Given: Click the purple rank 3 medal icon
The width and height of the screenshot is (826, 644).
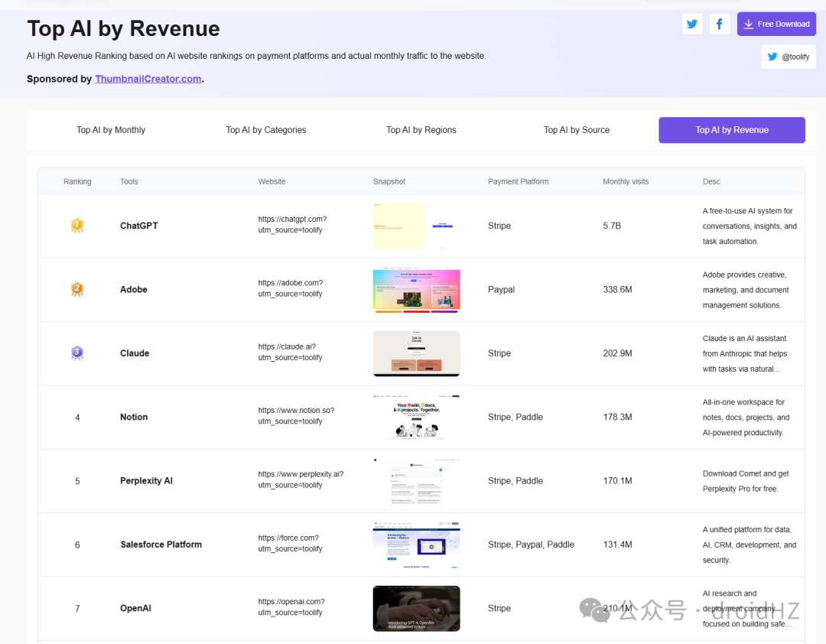Looking at the screenshot, I should 77,353.
